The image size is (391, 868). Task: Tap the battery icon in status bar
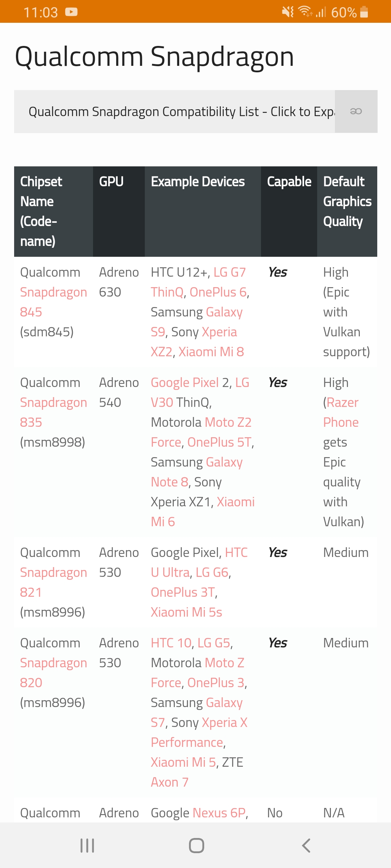click(x=364, y=12)
